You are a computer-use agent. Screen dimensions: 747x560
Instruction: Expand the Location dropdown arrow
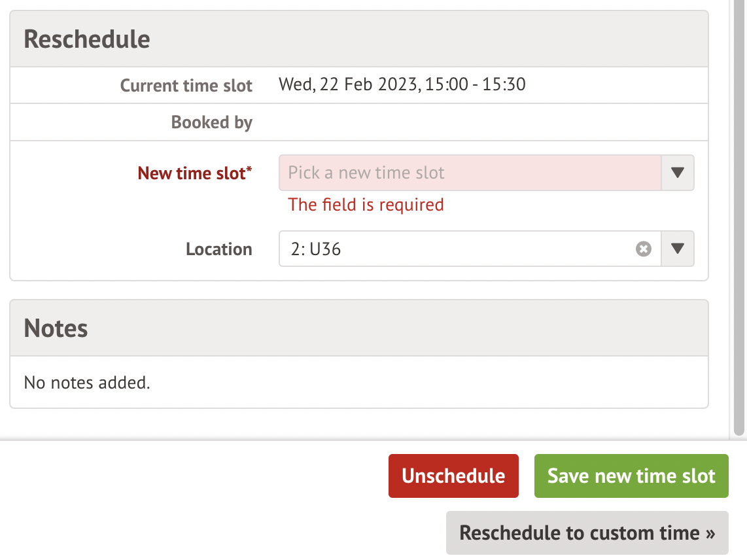tap(678, 249)
